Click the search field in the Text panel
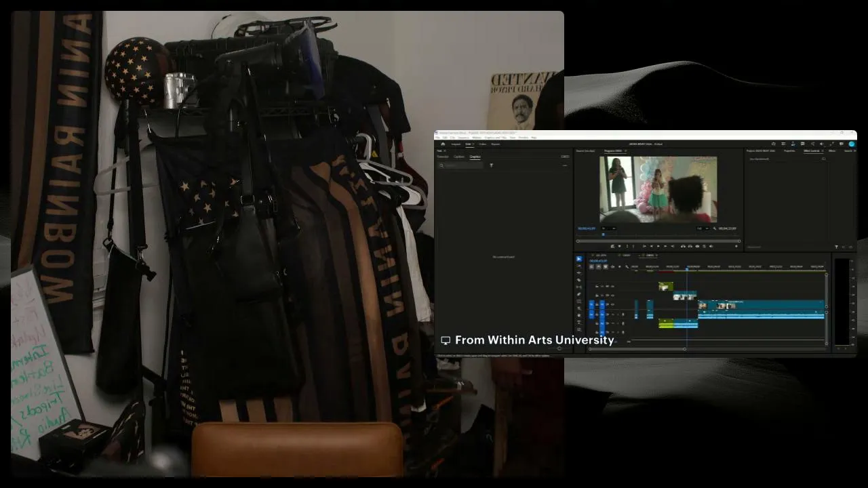The image size is (868, 488). click(x=460, y=165)
